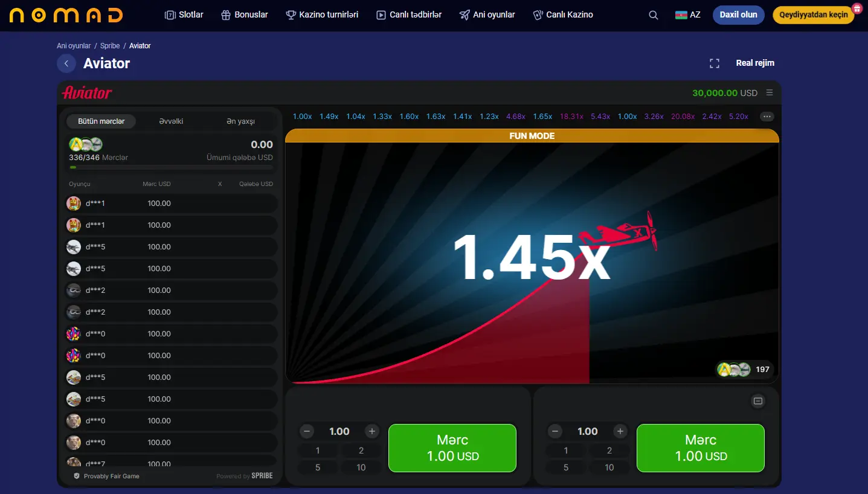This screenshot has height=494, width=868.
Task: Open Kazino turnirləri
Action: click(x=322, y=15)
